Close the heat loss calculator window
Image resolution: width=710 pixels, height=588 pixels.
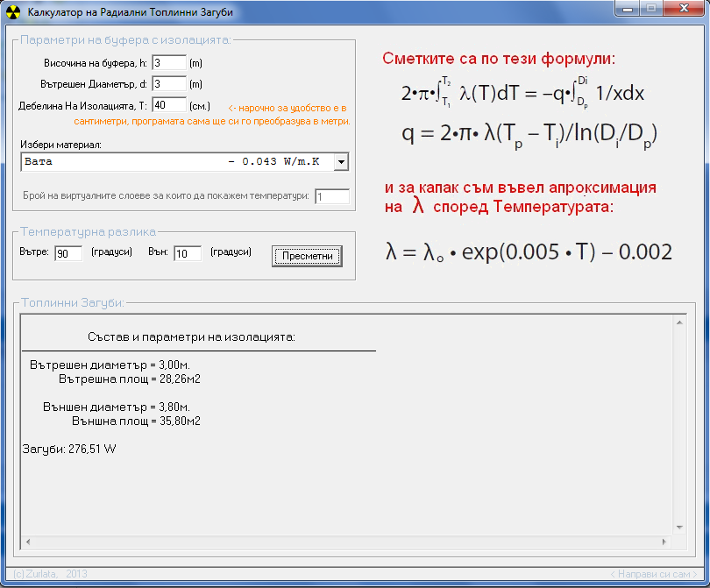pos(684,9)
